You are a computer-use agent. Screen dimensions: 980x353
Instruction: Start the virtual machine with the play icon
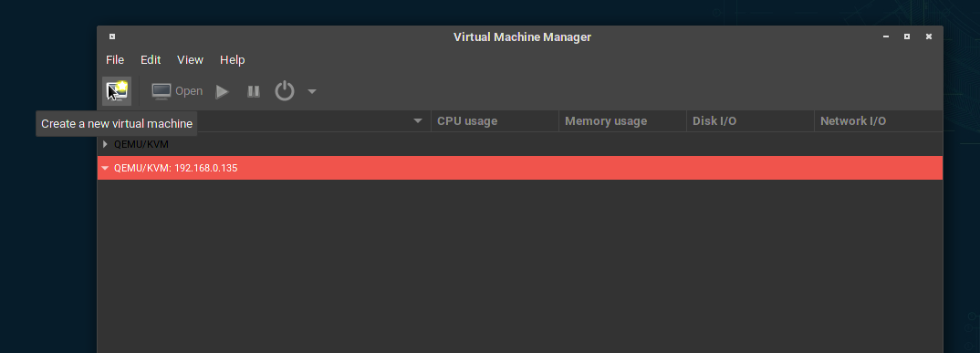pos(222,92)
